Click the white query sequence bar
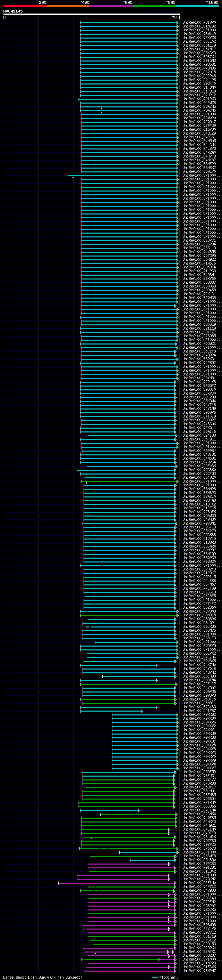 click(x=92, y=14)
